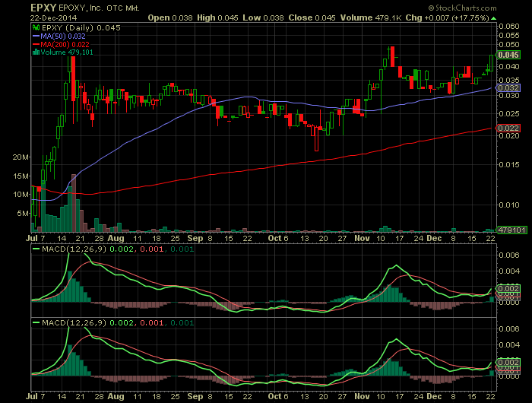Click 'Dec' on the bottom MACD date axis
Viewport: 532px width, 403px height.
tap(434, 397)
